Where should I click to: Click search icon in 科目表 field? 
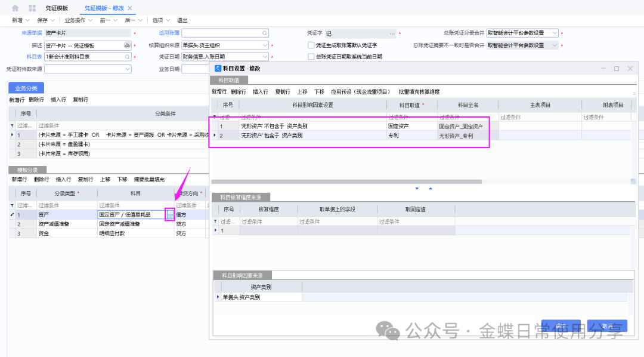point(127,57)
